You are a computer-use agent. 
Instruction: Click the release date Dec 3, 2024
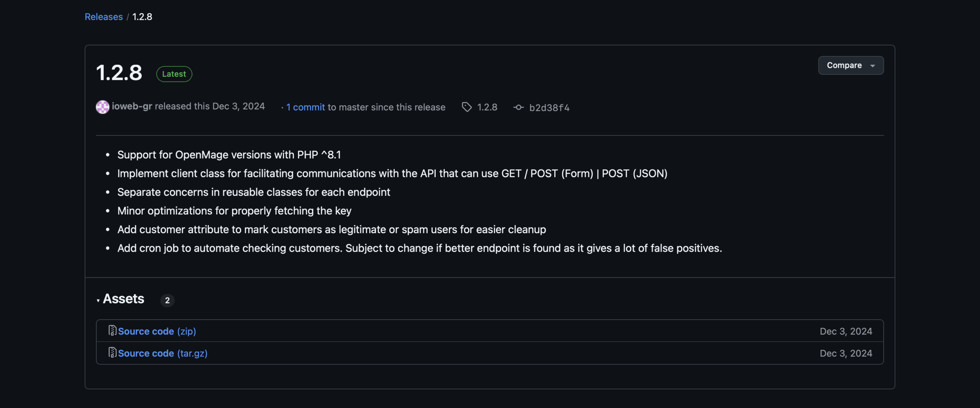coord(238,107)
